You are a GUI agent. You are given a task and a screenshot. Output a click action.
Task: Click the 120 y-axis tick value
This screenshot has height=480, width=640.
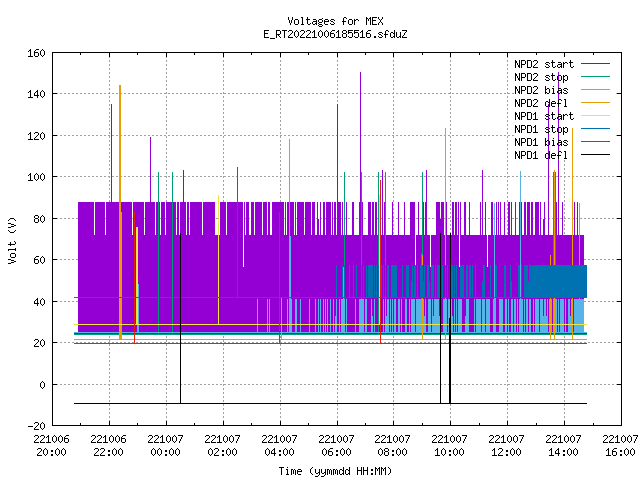36,136
